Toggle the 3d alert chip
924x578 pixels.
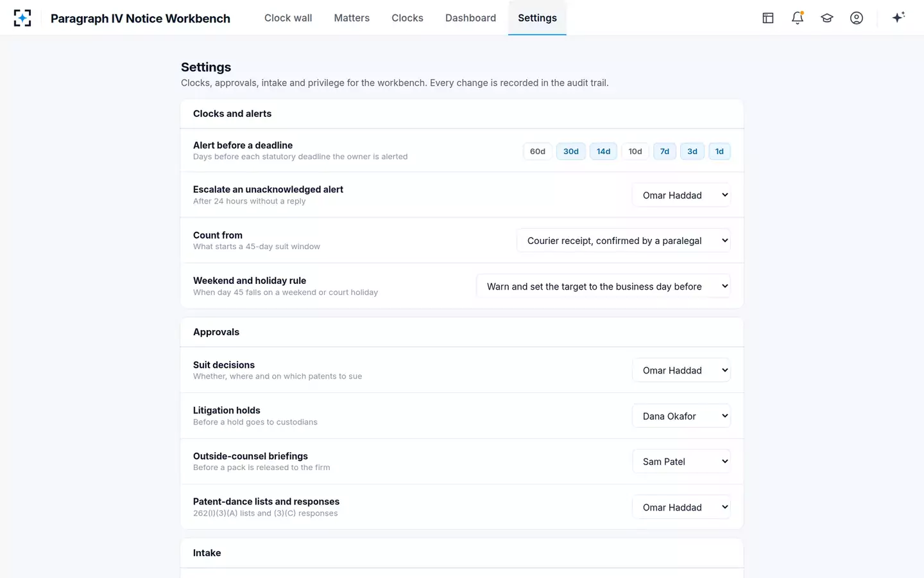coord(692,152)
